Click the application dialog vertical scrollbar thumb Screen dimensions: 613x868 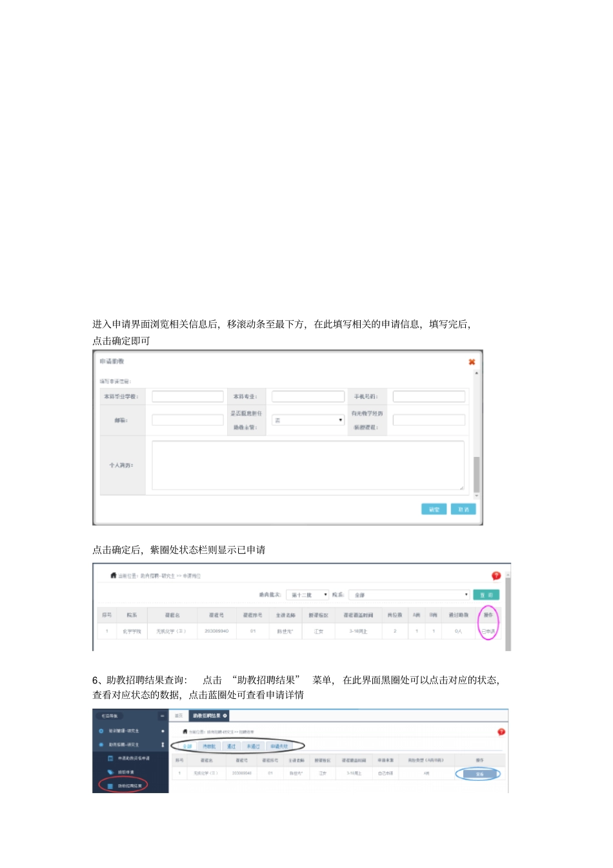(x=476, y=474)
